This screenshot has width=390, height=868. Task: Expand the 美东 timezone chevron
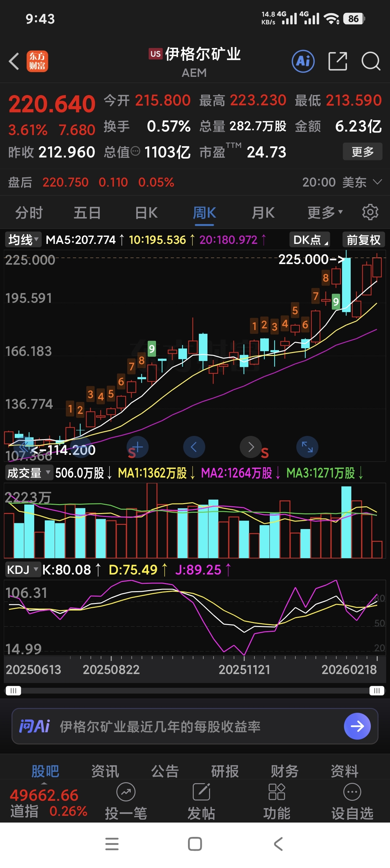[x=378, y=182]
